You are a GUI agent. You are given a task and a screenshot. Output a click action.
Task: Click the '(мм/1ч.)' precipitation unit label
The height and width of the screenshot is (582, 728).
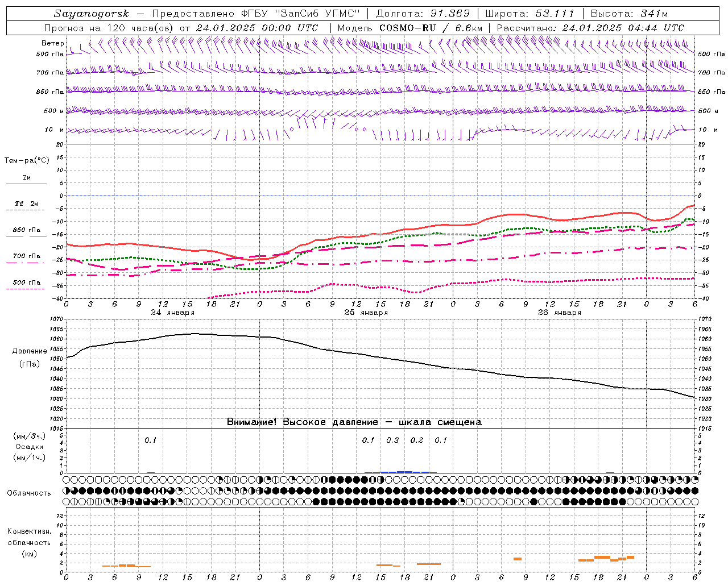(x=29, y=458)
